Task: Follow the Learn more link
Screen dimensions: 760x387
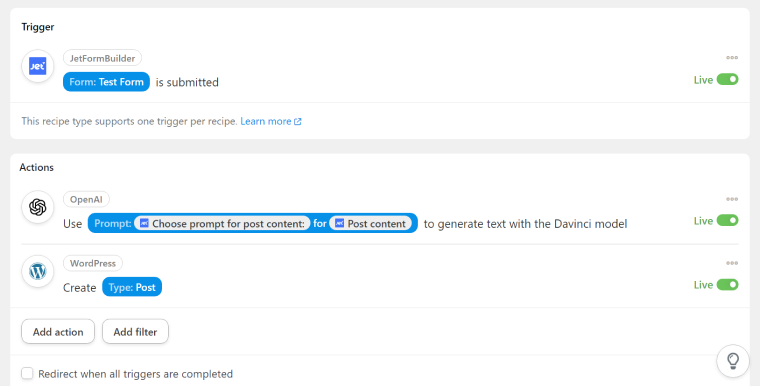Action: click(270, 121)
